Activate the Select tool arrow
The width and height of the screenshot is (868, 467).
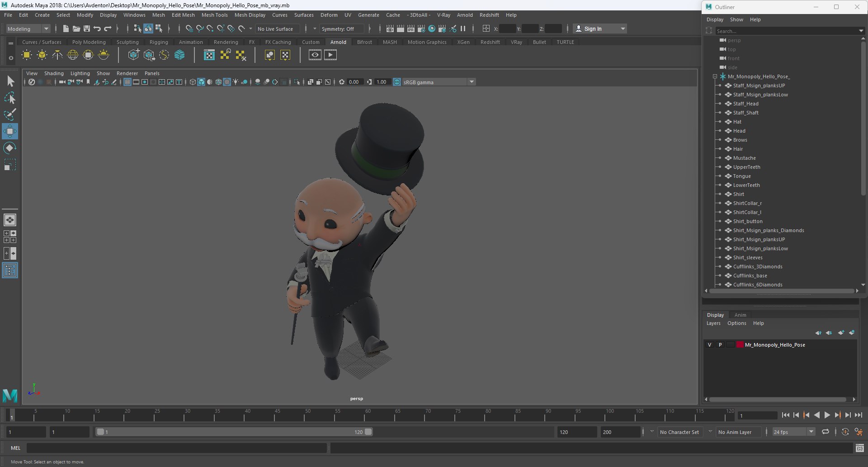coord(10,81)
